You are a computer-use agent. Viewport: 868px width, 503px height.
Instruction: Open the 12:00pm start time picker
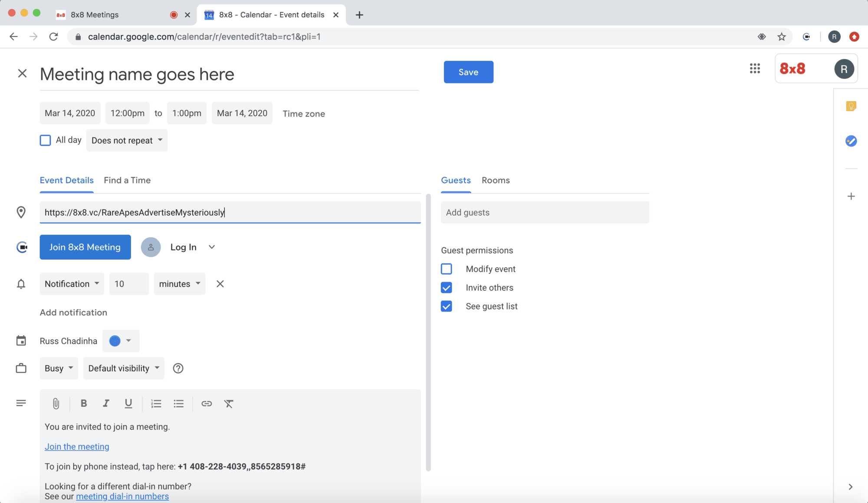click(128, 113)
